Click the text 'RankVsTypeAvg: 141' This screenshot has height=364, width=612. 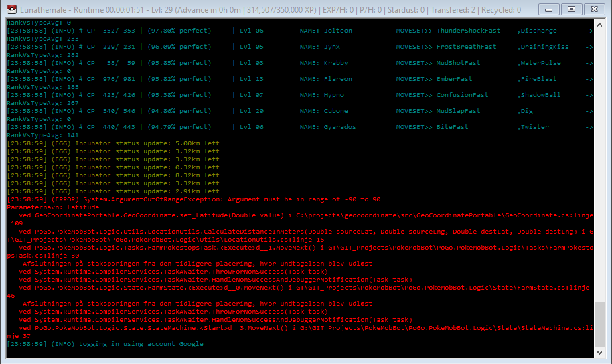[x=43, y=135]
